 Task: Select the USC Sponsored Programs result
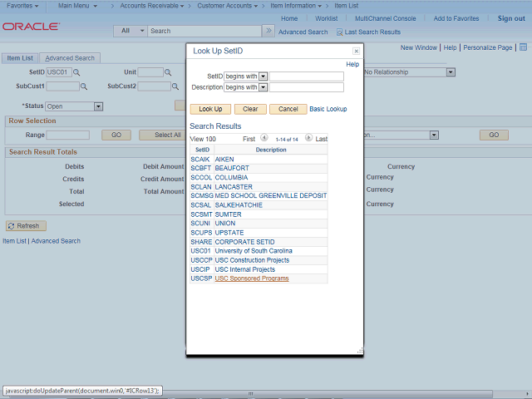pos(251,278)
